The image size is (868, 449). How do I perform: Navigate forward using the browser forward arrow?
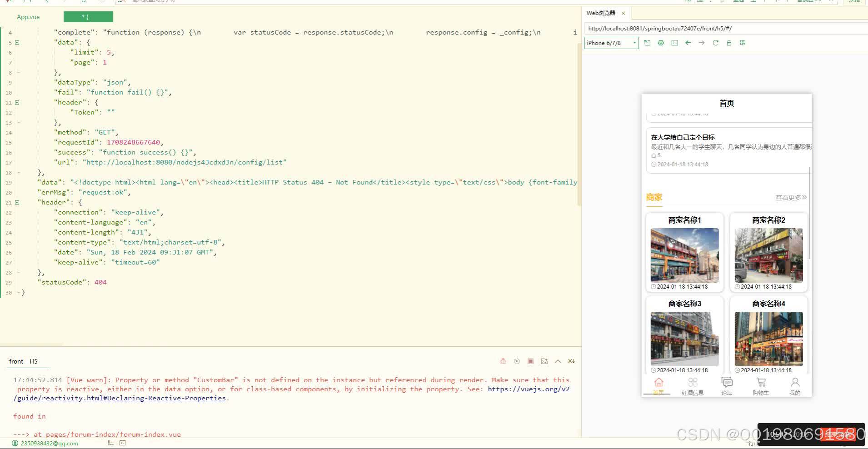(702, 43)
